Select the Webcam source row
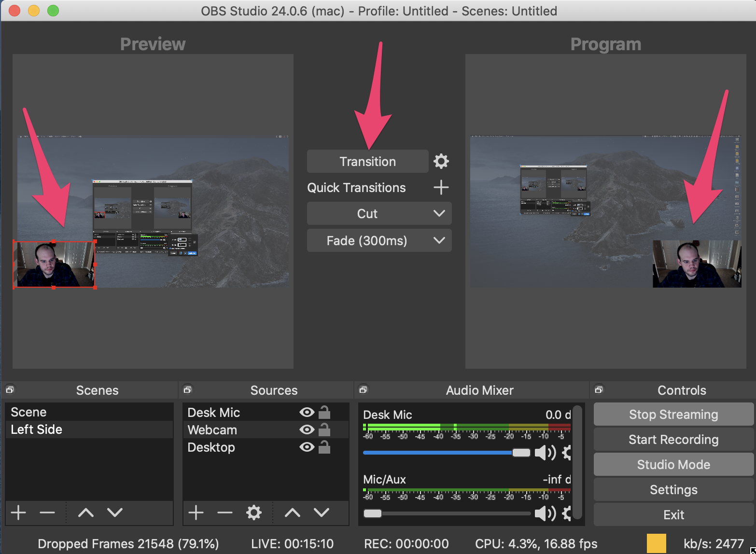This screenshot has height=554, width=756. [x=266, y=429]
